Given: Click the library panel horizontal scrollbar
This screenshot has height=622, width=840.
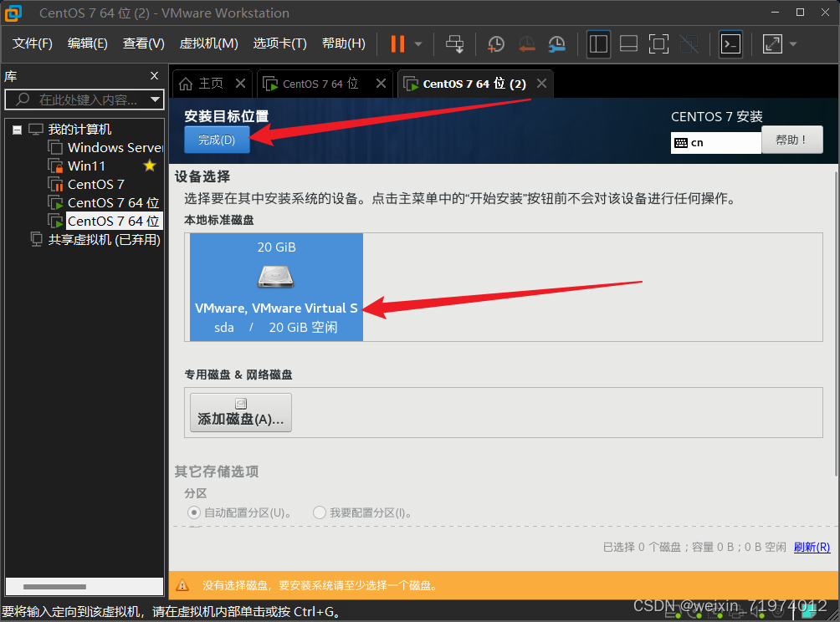Looking at the screenshot, I should click(x=54, y=587).
